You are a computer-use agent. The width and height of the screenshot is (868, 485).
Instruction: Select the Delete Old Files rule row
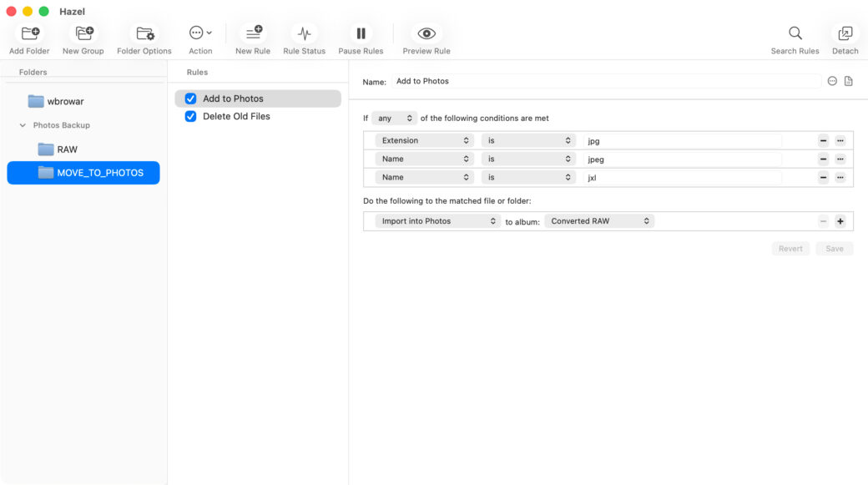click(258, 116)
